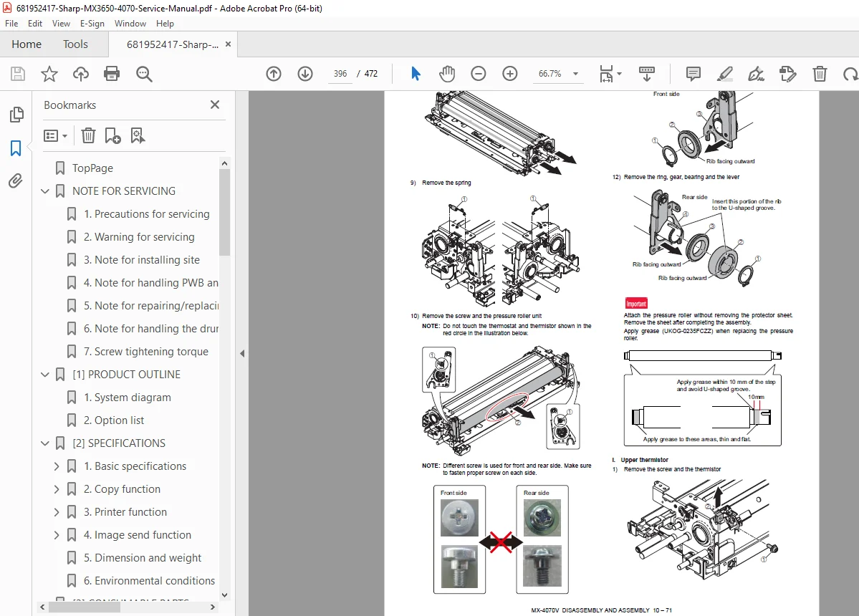Open the TopPage bookmark
Viewport: 859px width, 616px height.
tap(92, 168)
